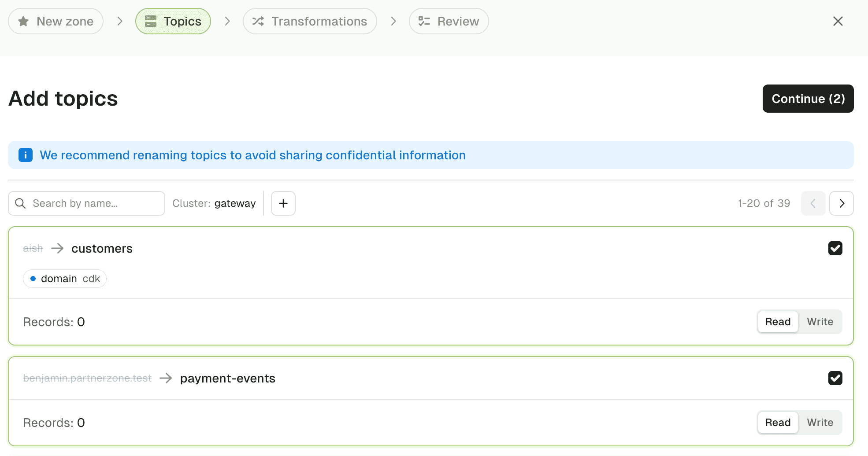Viewport: 868px width, 456px height.
Task: Click the checklist icon on Review step
Action: 424,21
